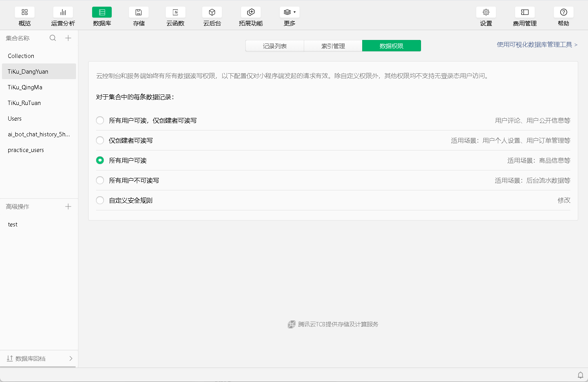Screen dimensions: 588x382
Task: Click the 数据库回档 label
Action: point(30,358)
